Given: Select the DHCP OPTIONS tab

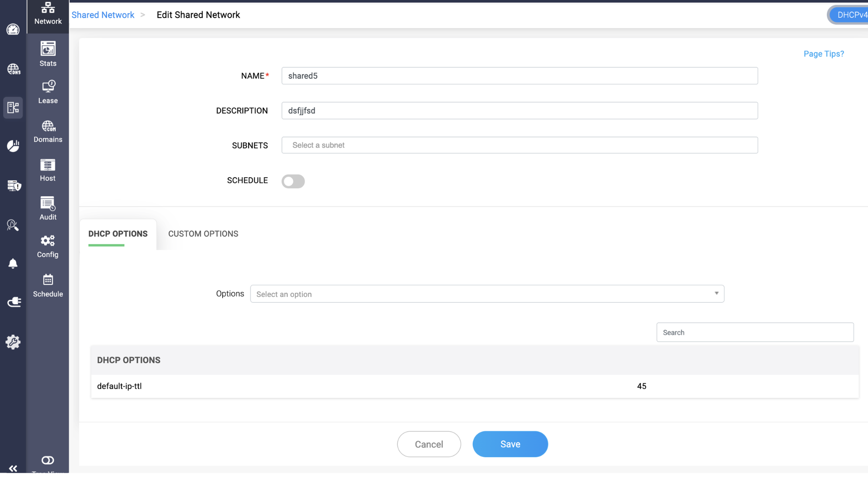Looking at the screenshot, I should (x=118, y=234).
